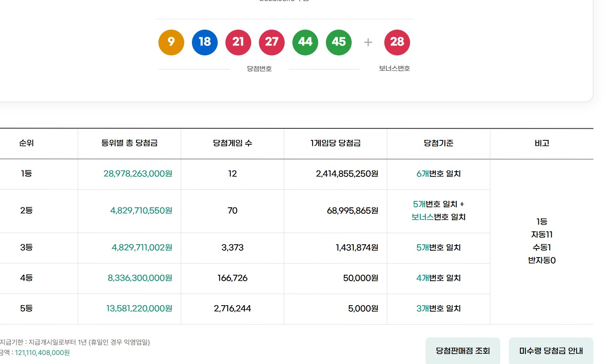Click per-game prize 50,000원
This screenshot has height=364, width=608.
click(x=361, y=278)
